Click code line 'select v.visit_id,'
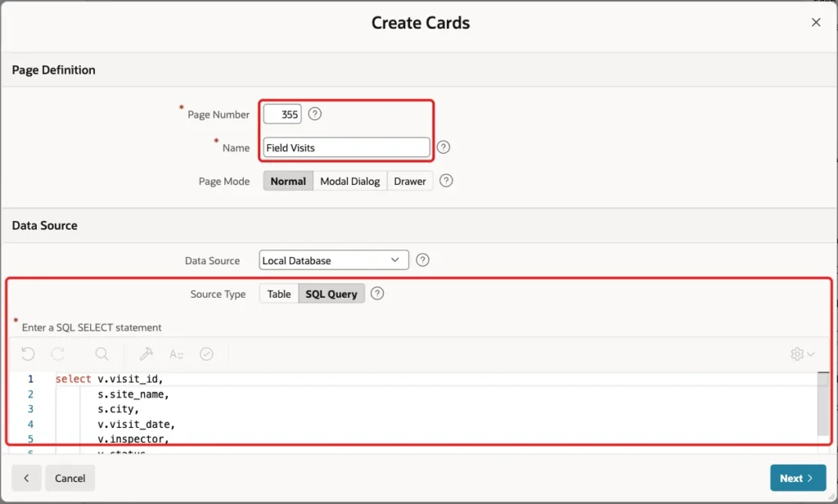 pos(109,379)
